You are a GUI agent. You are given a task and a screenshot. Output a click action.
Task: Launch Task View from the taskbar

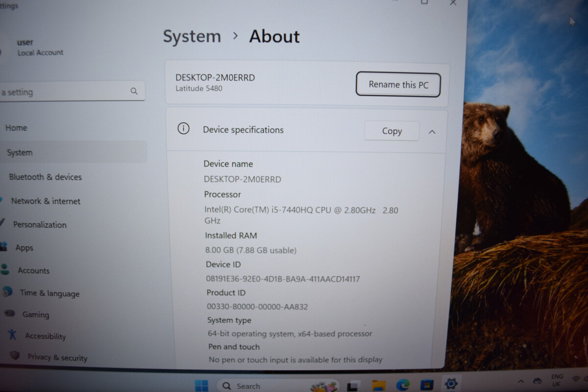tap(353, 386)
